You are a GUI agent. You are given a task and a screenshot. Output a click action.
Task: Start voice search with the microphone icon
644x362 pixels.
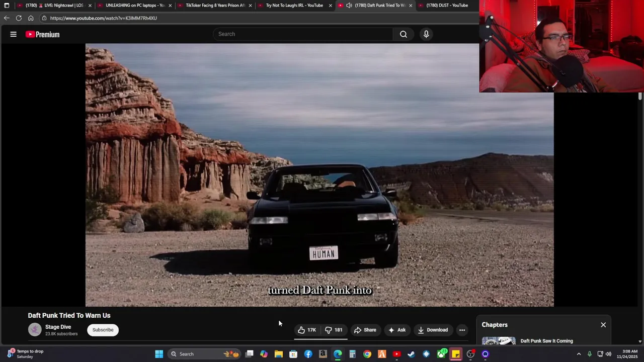click(x=426, y=34)
